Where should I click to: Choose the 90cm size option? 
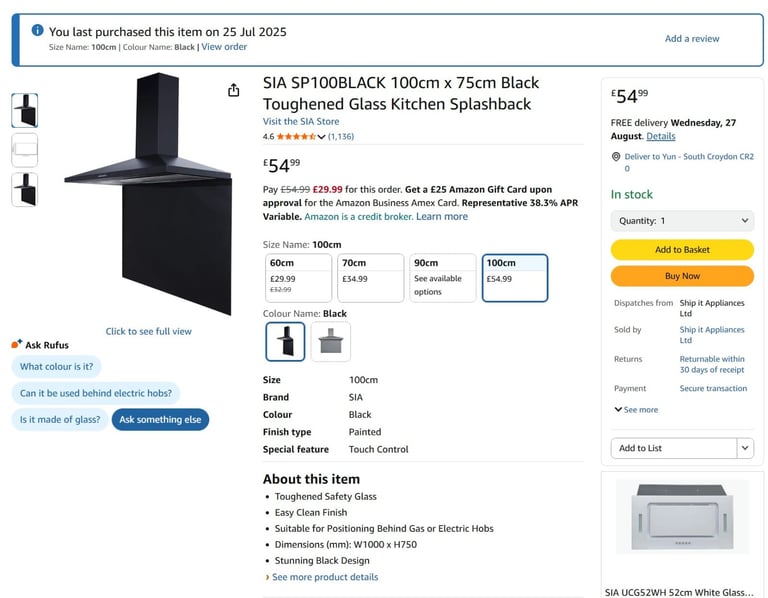[443, 278]
